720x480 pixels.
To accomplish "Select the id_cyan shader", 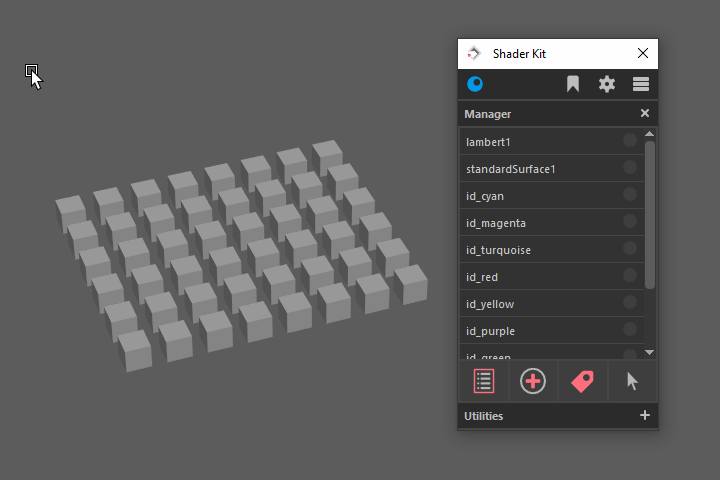I will (552, 196).
